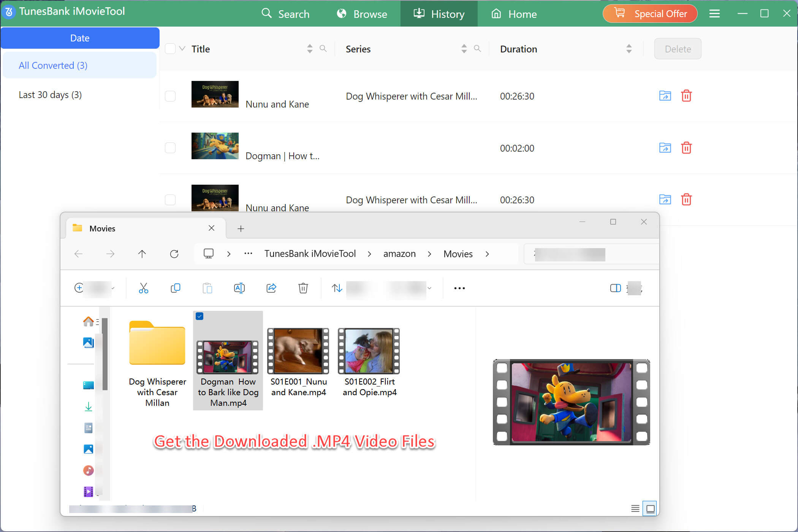
Task: Click the Share icon in the Explorer toolbar
Action: pos(271,288)
